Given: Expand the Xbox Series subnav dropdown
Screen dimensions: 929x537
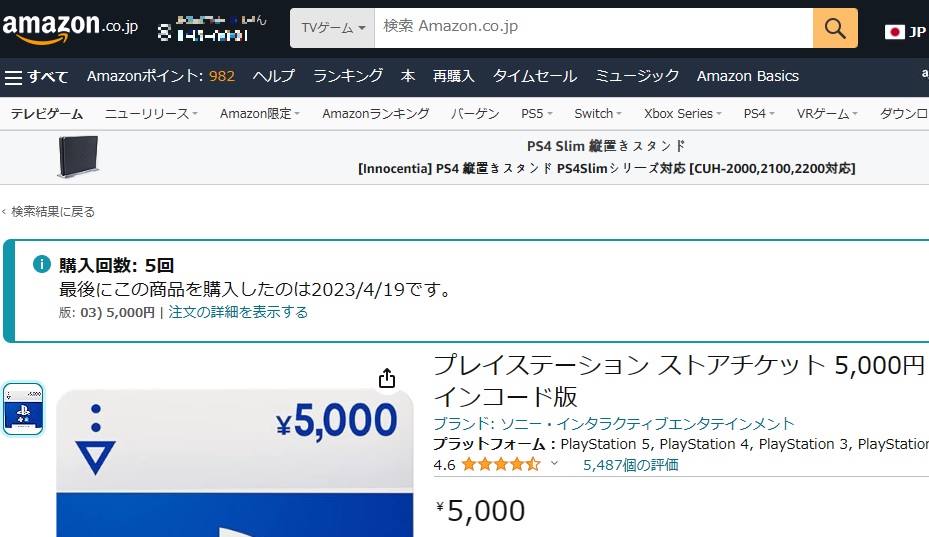Looking at the screenshot, I should [683, 113].
